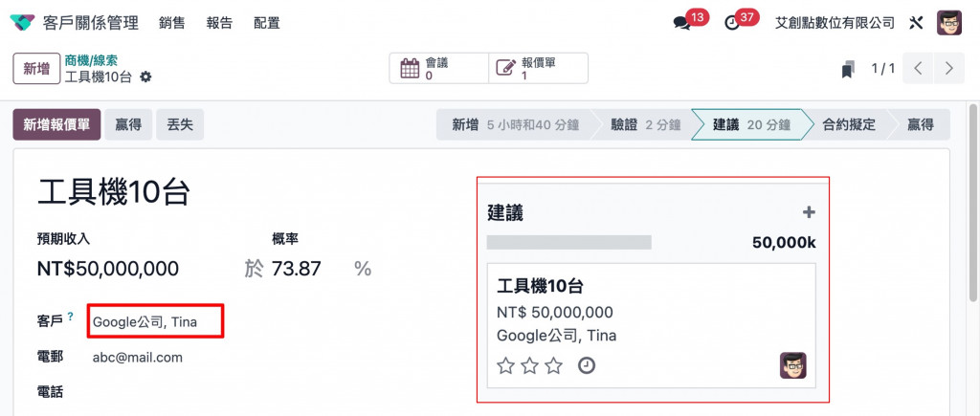Go to previous record with the left chevron
The image size is (980, 416).
[x=918, y=69]
